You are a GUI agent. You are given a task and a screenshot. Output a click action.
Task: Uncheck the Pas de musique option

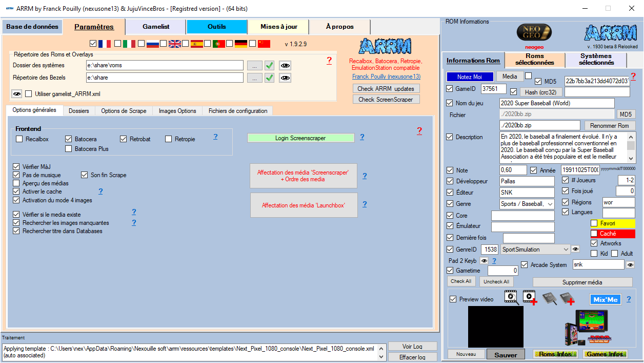point(17,175)
